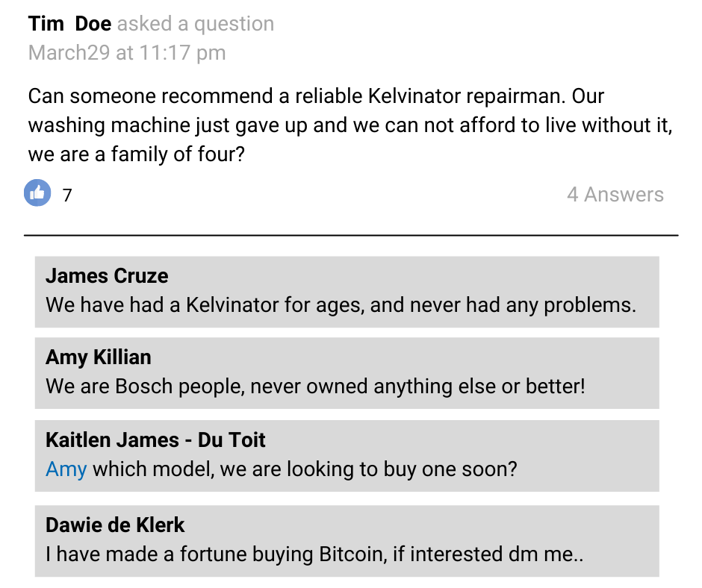Click the Kelvinator repairman question text
702x588 pixels.
(x=350, y=125)
